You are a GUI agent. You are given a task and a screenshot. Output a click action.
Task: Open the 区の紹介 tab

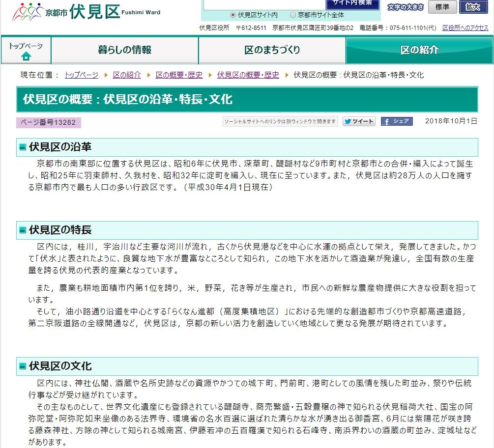(x=419, y=50)
